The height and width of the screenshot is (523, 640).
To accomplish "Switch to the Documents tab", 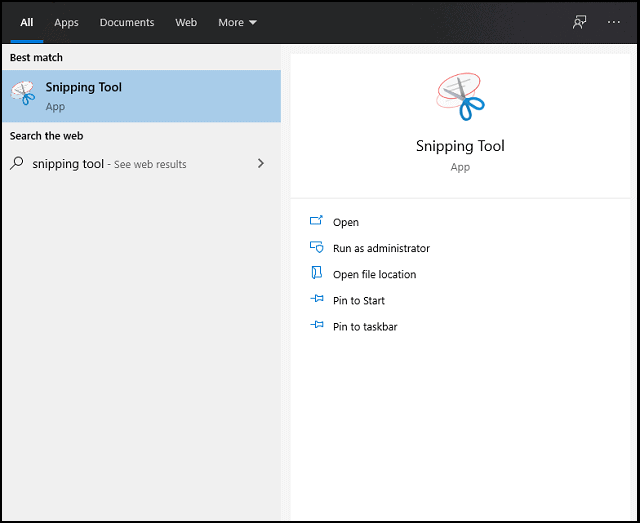I will (127, 22).
